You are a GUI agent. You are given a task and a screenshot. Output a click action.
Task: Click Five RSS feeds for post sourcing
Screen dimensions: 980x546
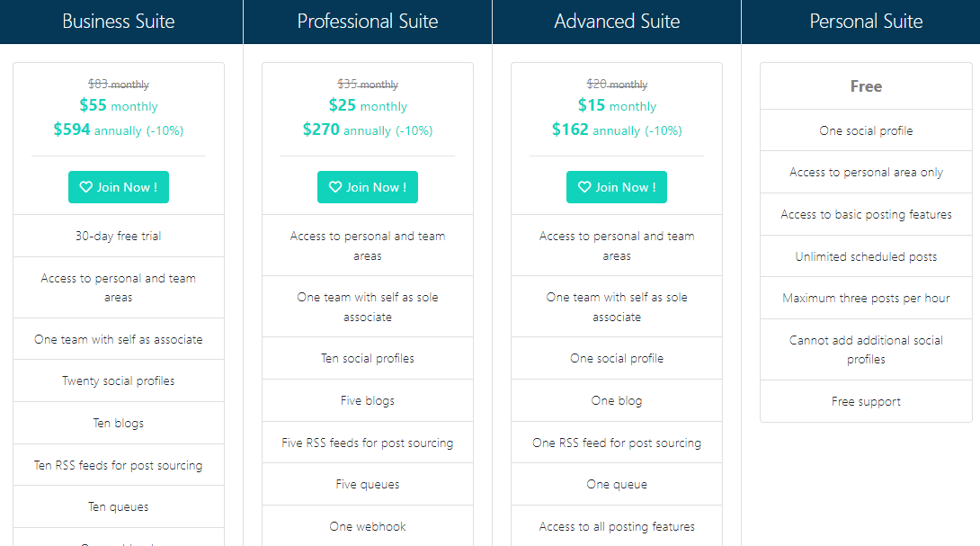point(368,443)
